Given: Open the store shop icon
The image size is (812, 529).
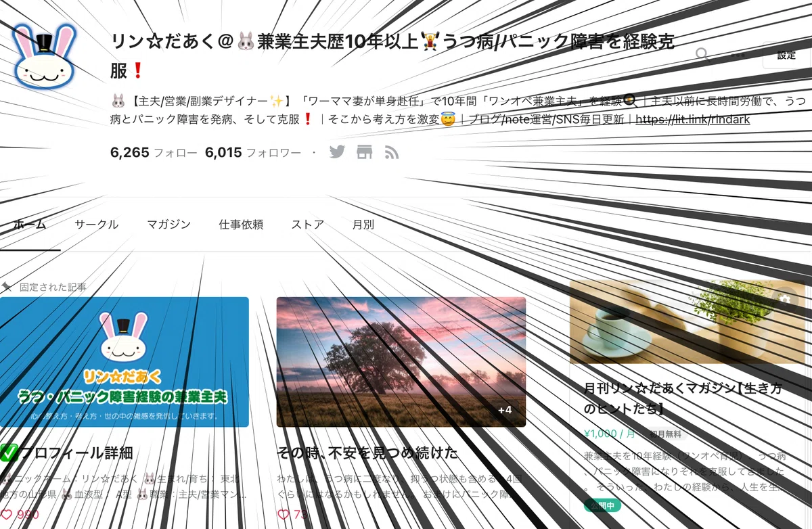Looking at the screenshot, I should pyautogui.click(x=365, y=152).
